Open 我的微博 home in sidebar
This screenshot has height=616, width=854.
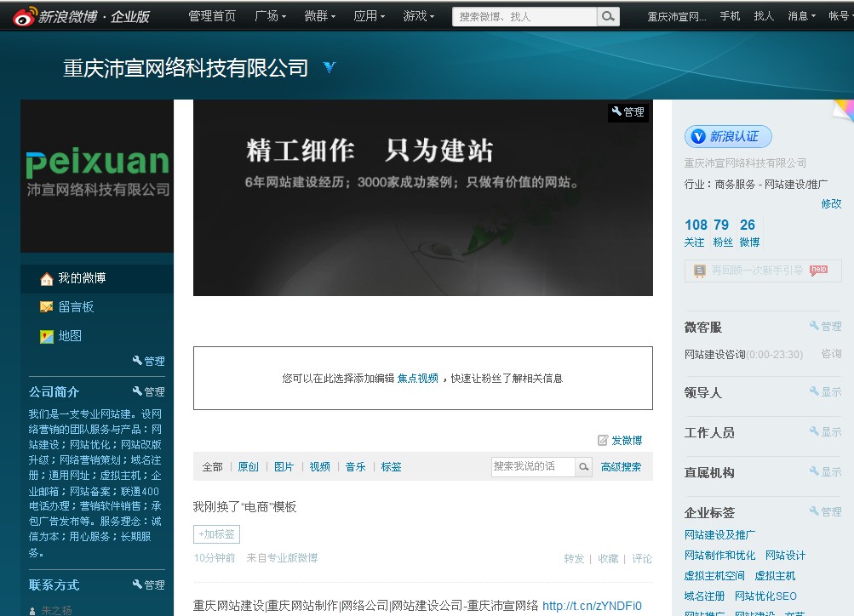coord(81,278)
